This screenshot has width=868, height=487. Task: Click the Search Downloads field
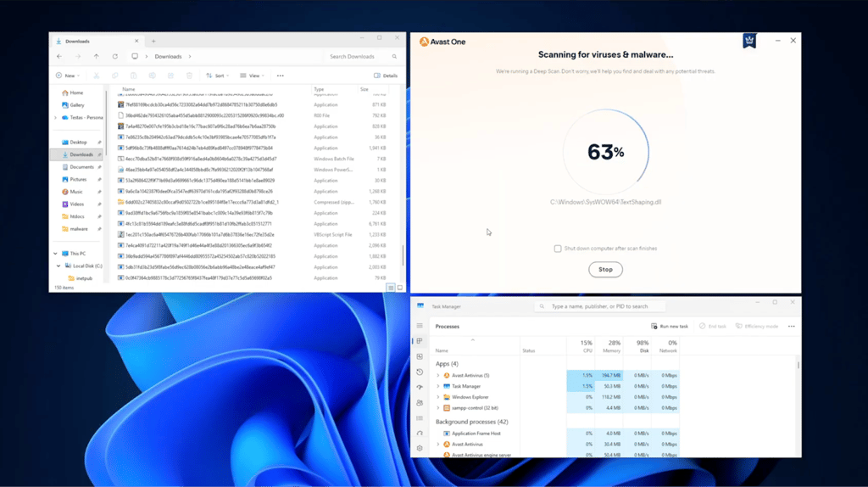(363, 57)
